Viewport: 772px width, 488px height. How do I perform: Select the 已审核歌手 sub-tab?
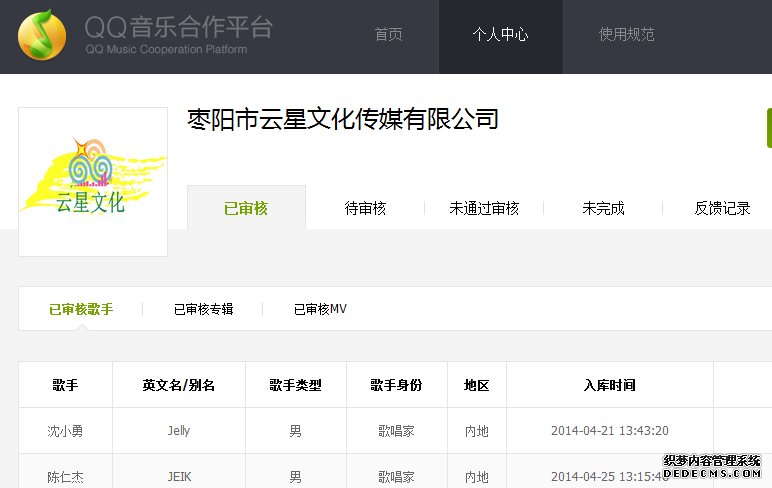81,310
